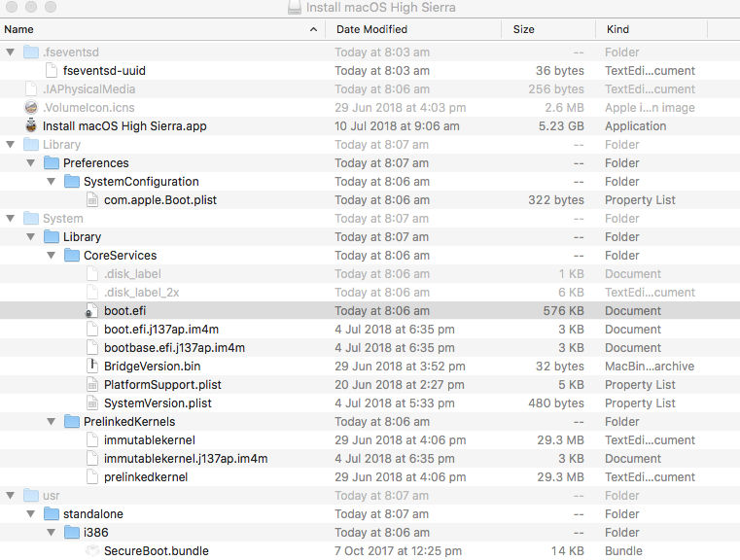Image resolution: width=740 pixels, height=560 pixels.
Task: Collapse the System folder triangle
Action: pos(11,219)
